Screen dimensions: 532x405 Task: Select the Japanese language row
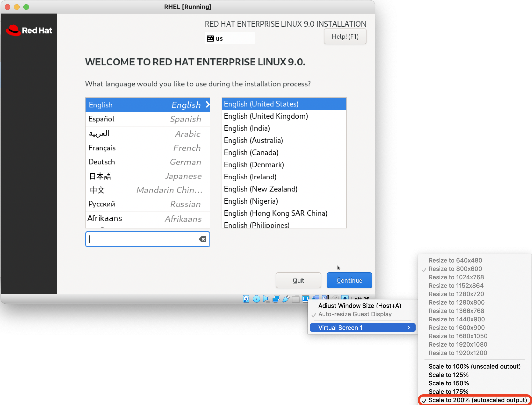click(148, 176)
